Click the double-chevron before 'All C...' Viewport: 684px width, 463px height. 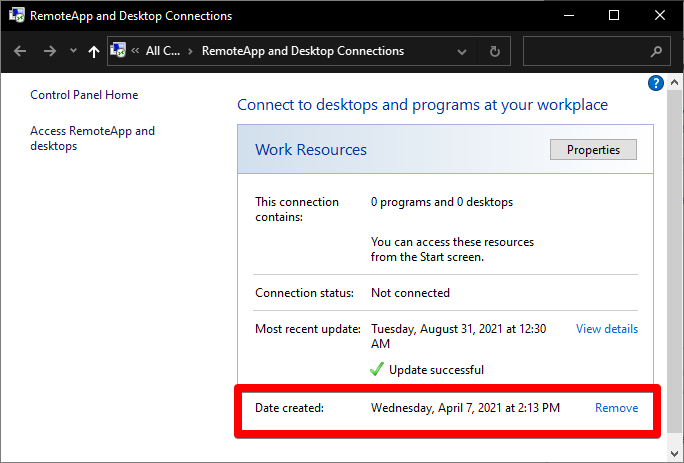click(x=135, y=51)
